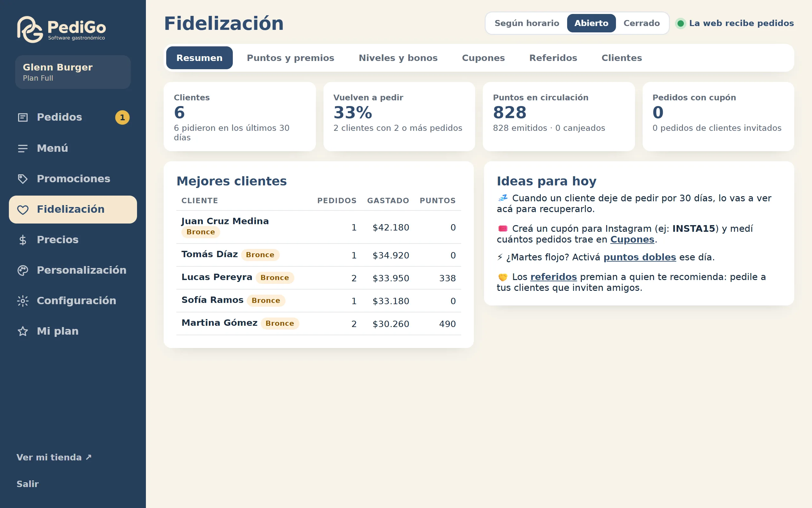Click the La web recibe pedidos status text
This screenshot has width=812, height=508.
pyautogui.click(x=741, y=23)
